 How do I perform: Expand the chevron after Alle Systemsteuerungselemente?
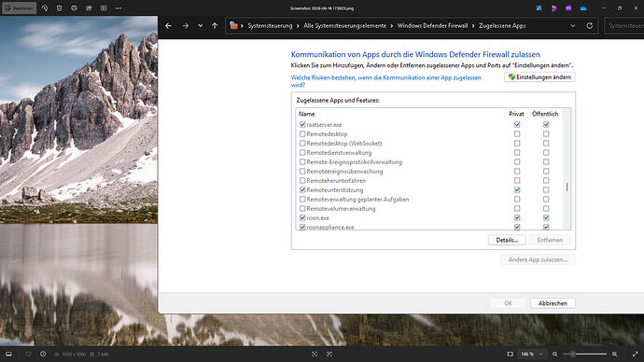(392, 26)
